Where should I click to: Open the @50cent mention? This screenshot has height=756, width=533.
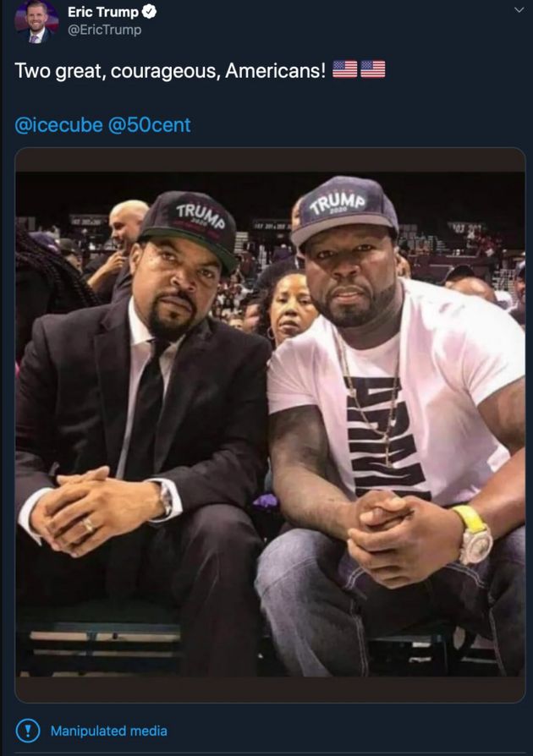pyautogui.click(x=150, y=125)
